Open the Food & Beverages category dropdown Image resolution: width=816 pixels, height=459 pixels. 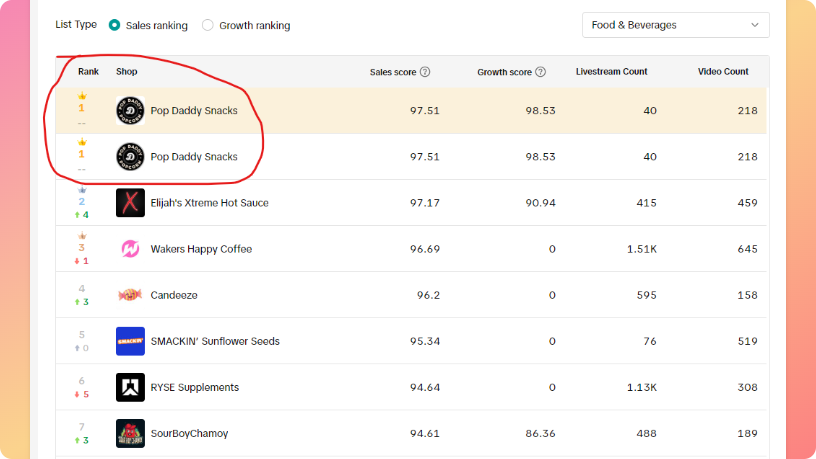(x=675, y=25)
